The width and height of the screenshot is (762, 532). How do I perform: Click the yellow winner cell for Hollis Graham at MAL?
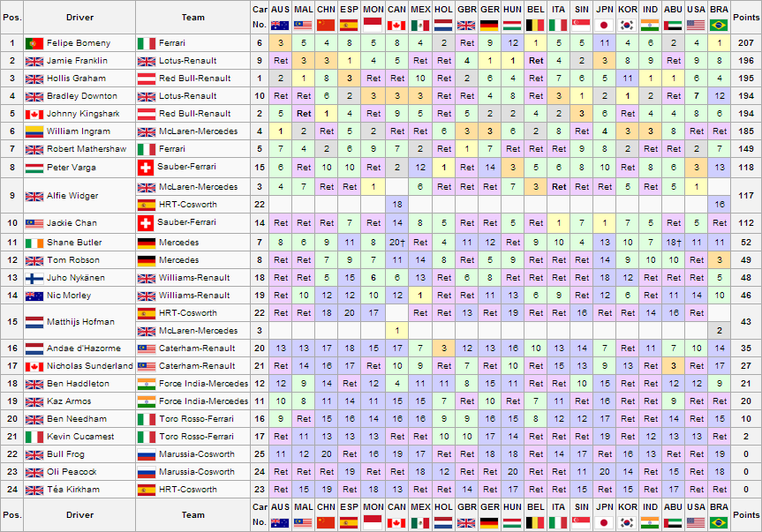coord(304,79)
